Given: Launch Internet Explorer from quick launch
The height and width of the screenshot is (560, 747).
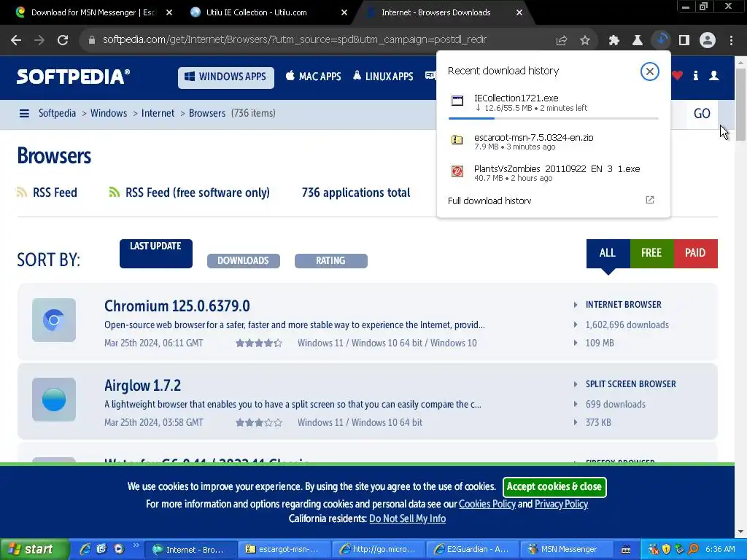Looking at the screenshot, I should (85, 549).
